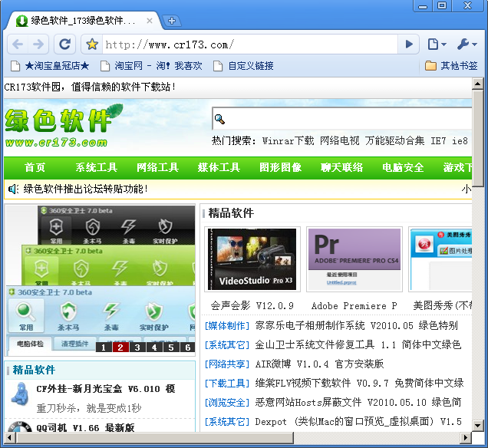488x448 pixels.
Task: Click the Go arrow beside the address bar
Action: coord(409,44)
